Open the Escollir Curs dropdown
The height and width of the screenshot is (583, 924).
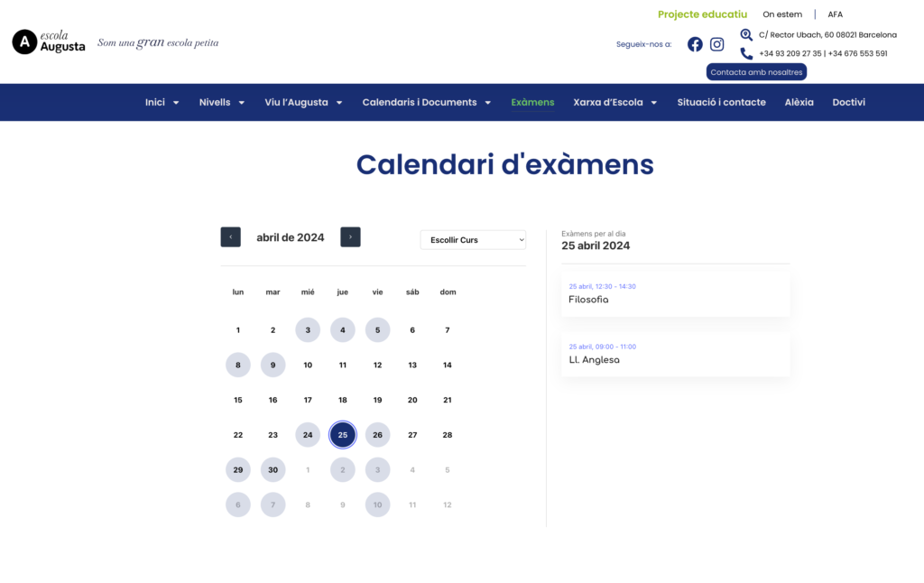tap(473, 240)
